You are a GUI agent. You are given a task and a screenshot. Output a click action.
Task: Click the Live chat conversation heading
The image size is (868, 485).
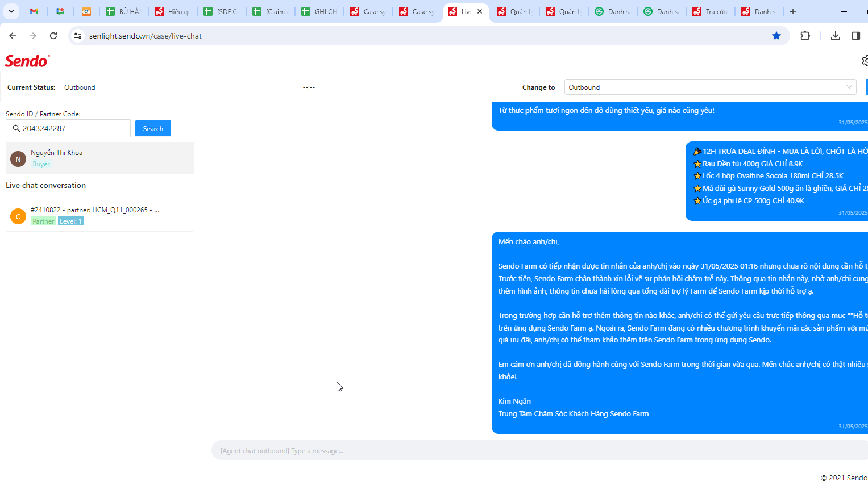coord(46,185)
